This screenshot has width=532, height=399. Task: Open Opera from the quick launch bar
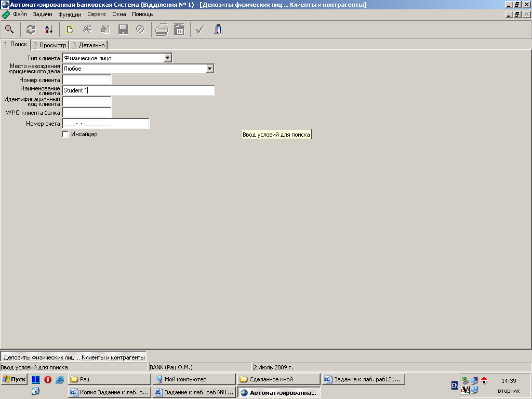(48, 379)
